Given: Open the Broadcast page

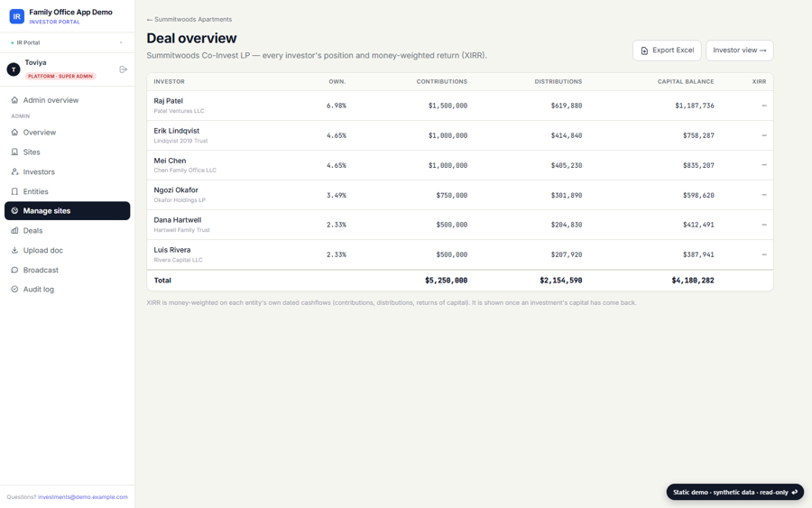Looking at the screenshot, I should point(68,270).
